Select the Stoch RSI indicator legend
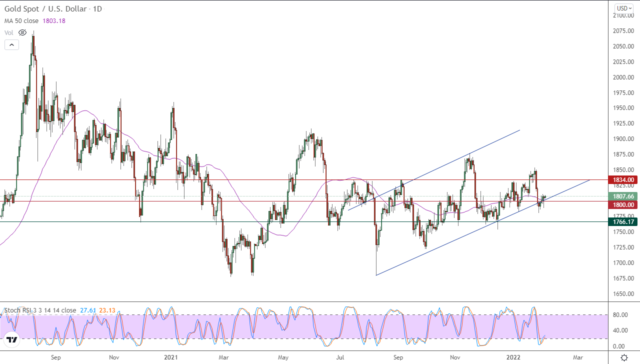Viewport: 640px width, 364px height. pos(40,310)
